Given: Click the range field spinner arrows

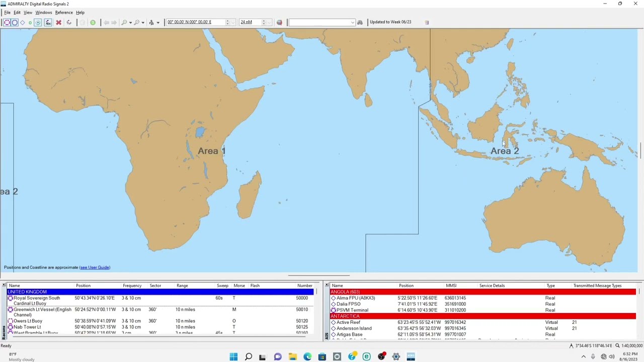Looking at the screenshot, I should tap(263, 22).
